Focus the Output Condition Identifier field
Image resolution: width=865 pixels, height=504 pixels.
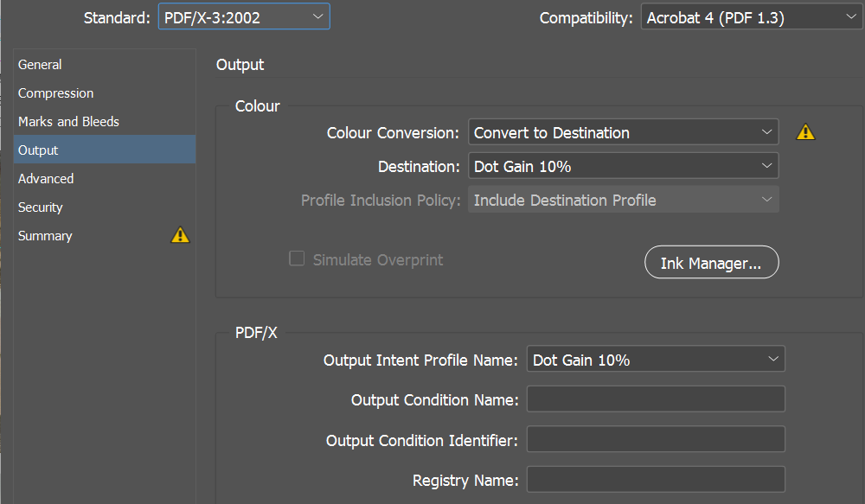[x=655, y=439]
